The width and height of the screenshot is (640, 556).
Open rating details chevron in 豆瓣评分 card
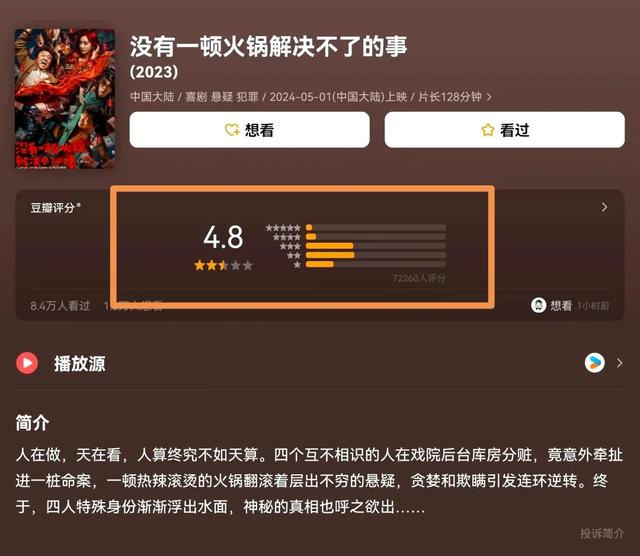[604, 207]
